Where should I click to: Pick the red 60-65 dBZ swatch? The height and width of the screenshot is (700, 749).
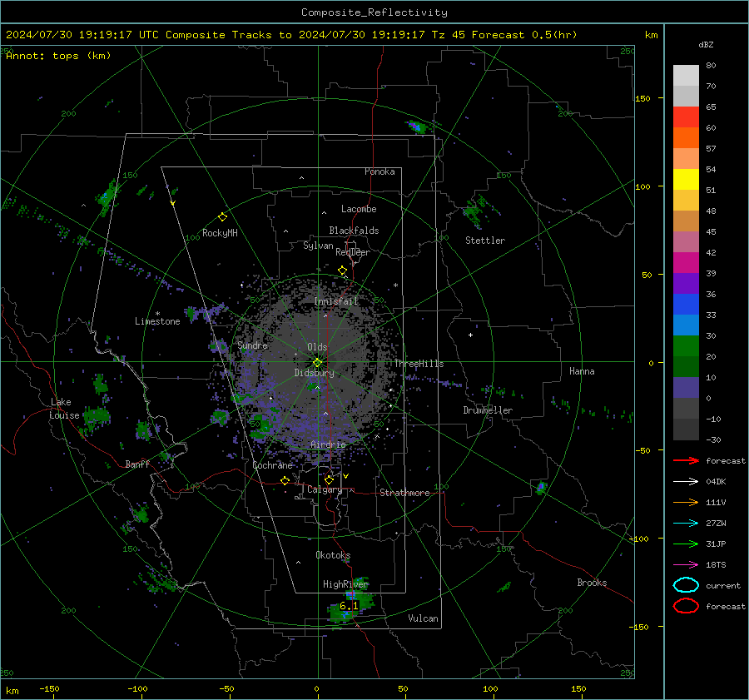pos(686,117)
